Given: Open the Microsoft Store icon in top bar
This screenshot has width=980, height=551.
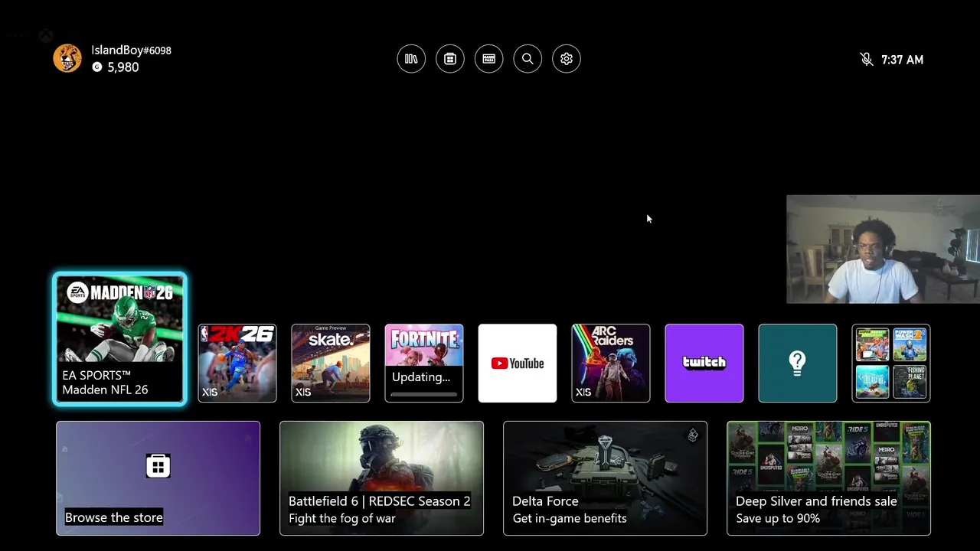Looking at the screenshot, I should [x=450, y=59].
